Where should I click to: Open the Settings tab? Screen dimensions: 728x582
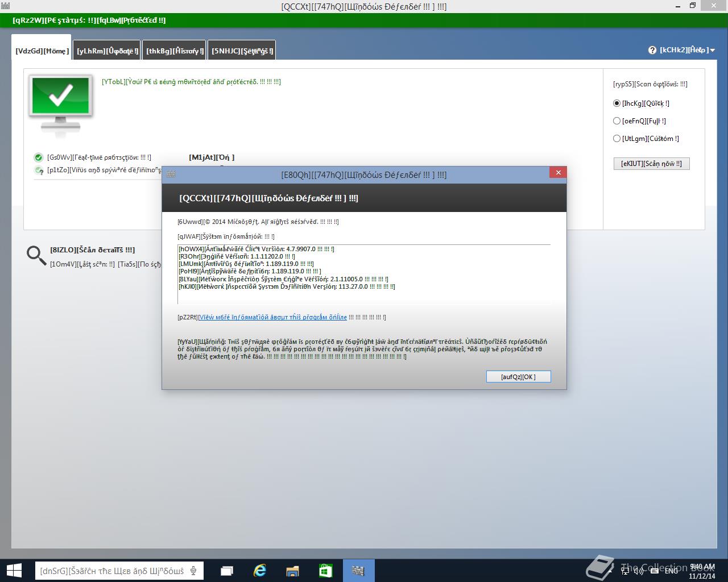click(x=242, y=51)
